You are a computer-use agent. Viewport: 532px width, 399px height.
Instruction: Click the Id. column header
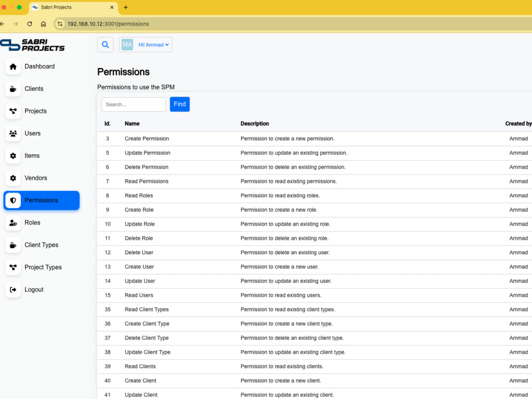[107, 123]
